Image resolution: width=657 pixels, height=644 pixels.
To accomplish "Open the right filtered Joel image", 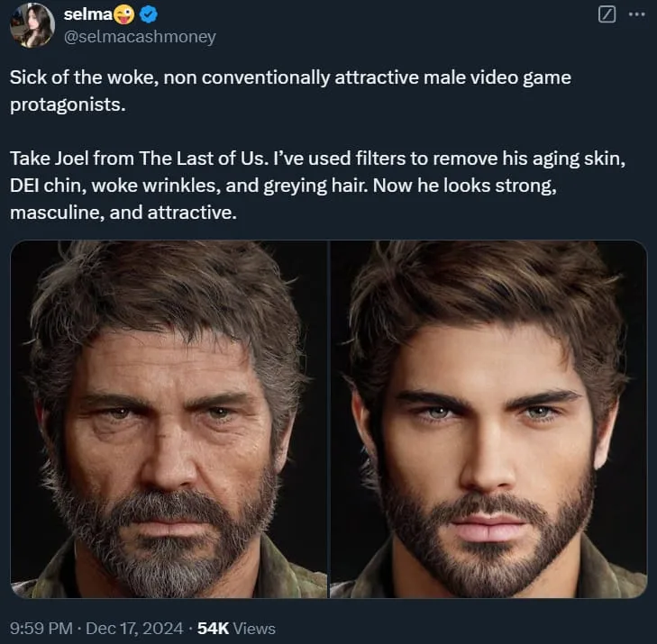I will [488, 419].
